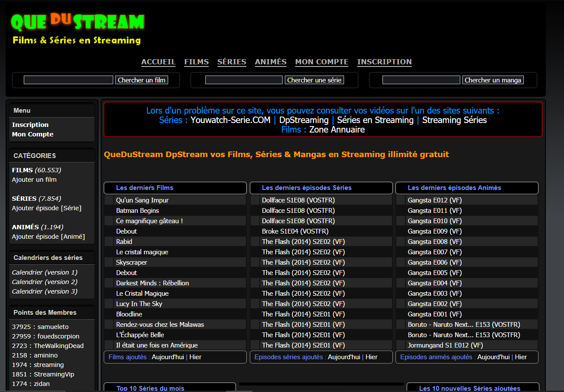
Task: Open the Youwatch-Serie.COM link
Action: (x=230, y=120)
